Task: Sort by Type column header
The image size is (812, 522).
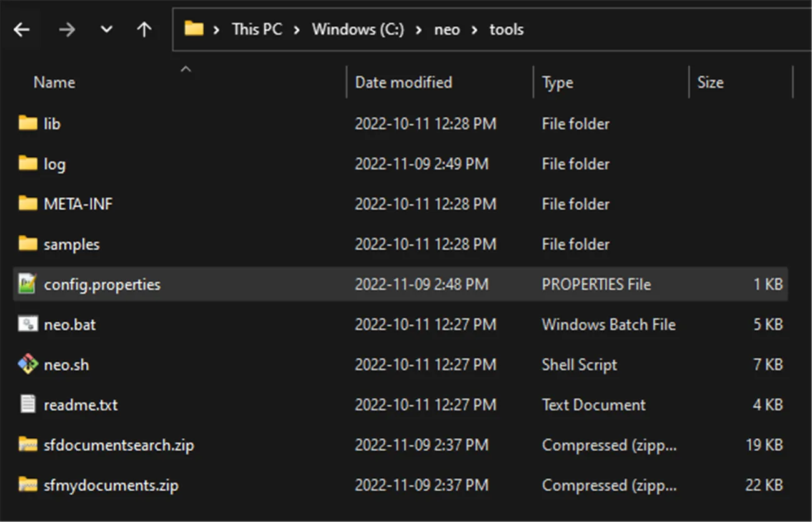Action: point(558,82)
